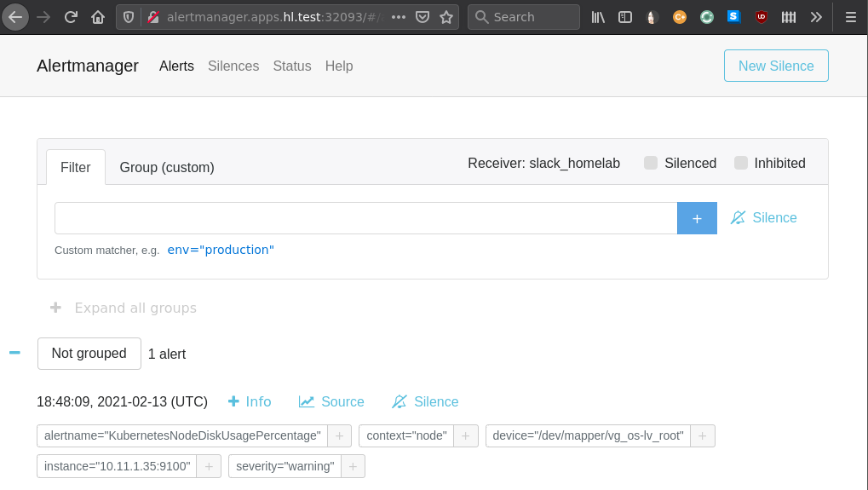Image resolution: width=868 pixels, height=490 pixels.
Task: Click the orange C+ extension icon
Action: coord(680,17)
